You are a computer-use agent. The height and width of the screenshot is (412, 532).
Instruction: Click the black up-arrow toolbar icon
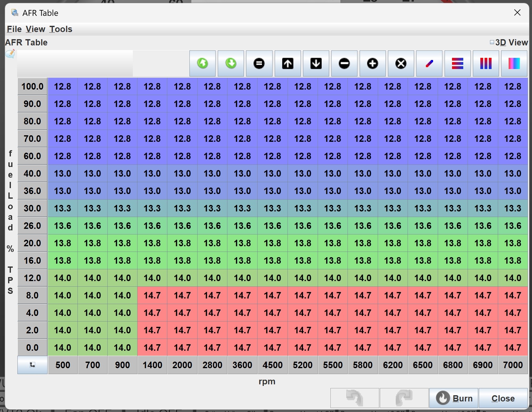point(287,63)
